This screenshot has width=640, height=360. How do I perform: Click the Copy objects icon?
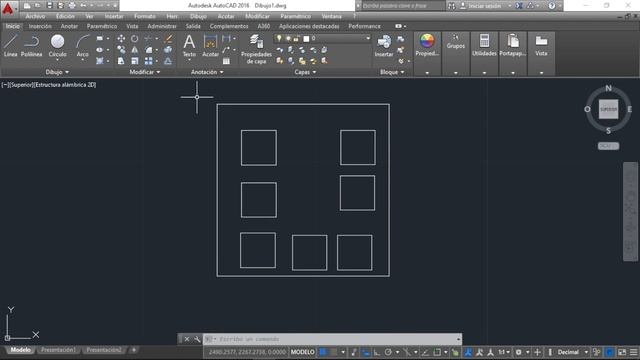[x=121, y=50]
